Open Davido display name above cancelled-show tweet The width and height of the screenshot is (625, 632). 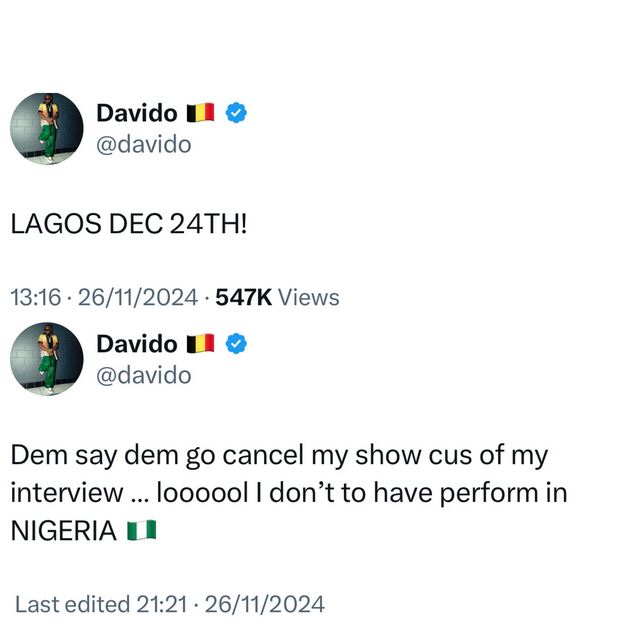136,344
